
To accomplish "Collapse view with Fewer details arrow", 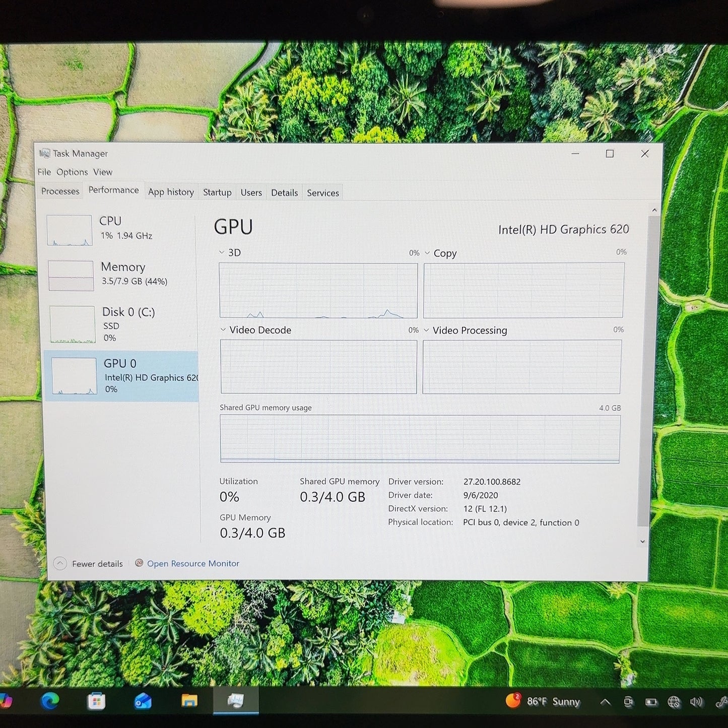I will click(x=60, y=563).
